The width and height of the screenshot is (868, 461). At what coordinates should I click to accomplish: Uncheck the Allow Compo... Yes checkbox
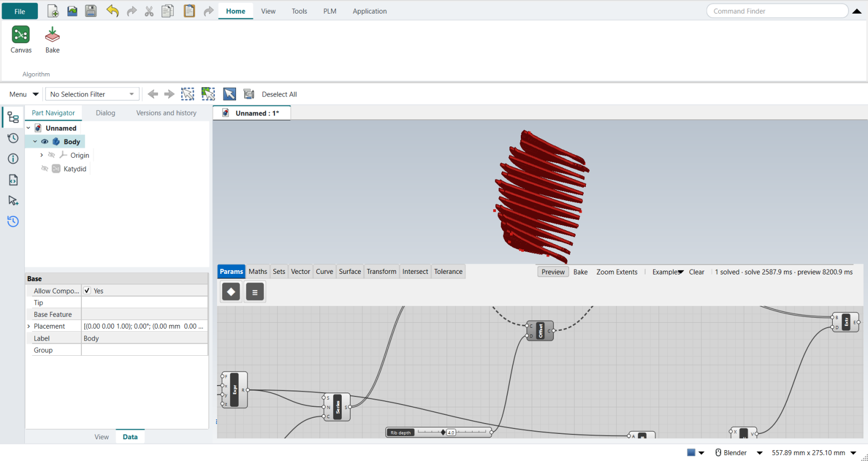tap(87, 291)
